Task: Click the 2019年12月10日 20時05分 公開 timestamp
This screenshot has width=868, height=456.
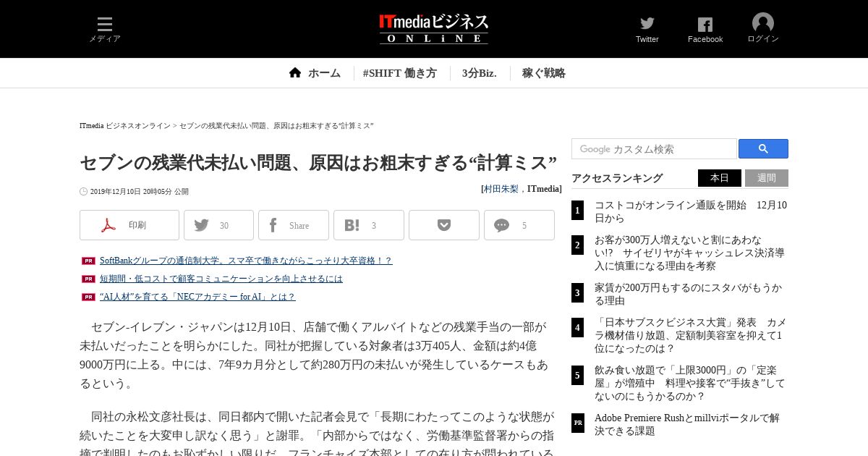Action: pyautogui.click(x=139, y=192)
